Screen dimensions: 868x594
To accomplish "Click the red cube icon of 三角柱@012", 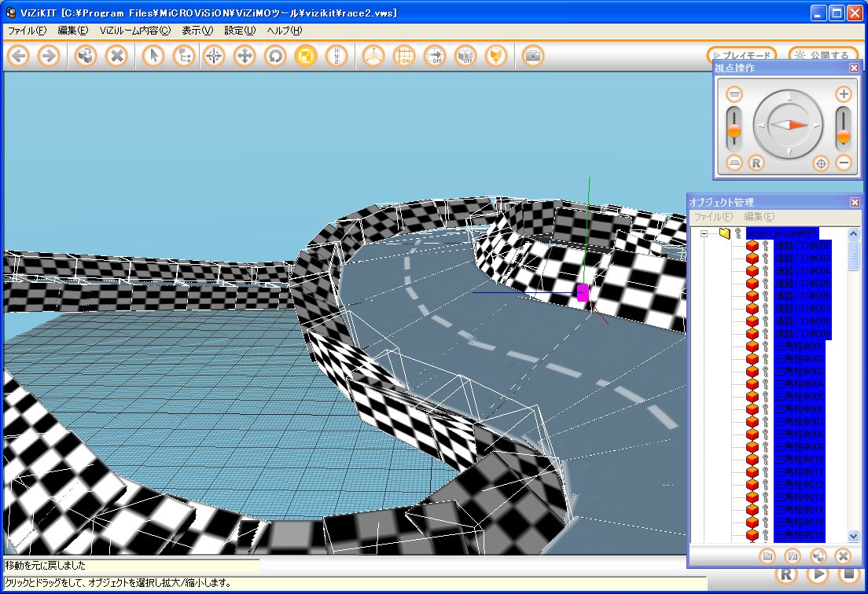I will coord(752,485).
